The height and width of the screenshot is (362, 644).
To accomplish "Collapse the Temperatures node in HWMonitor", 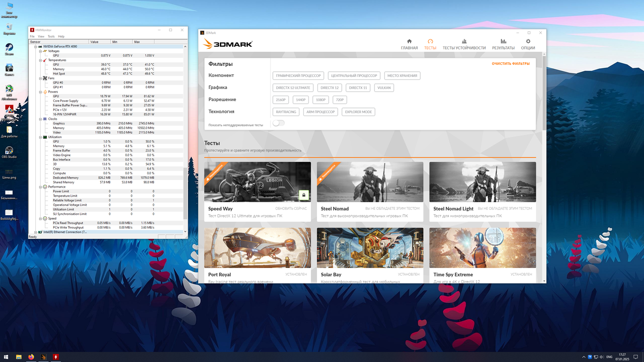I will pyautogui.click(x=41, y=60).
